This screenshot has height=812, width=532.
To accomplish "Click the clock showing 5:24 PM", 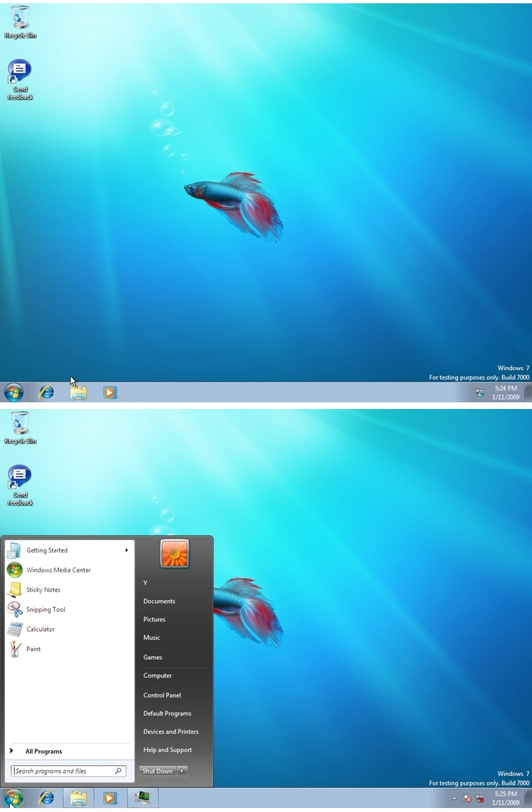I will 506,392.
